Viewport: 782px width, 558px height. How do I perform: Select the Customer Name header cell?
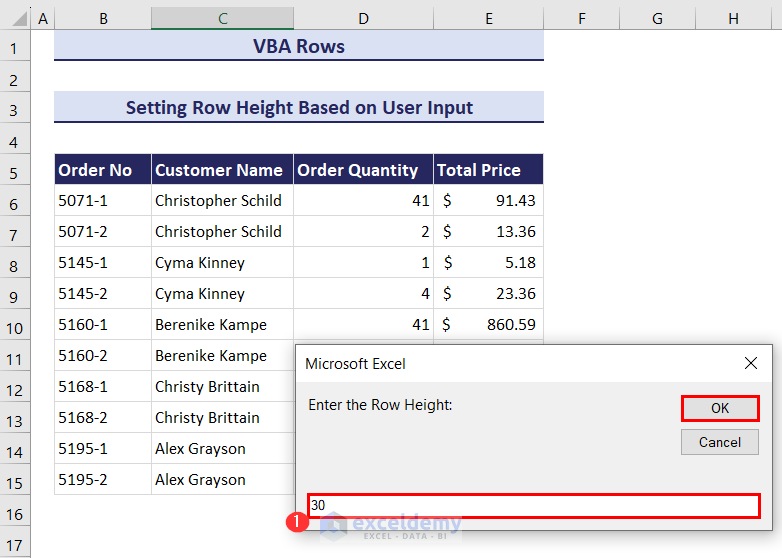tap(222, 170)
